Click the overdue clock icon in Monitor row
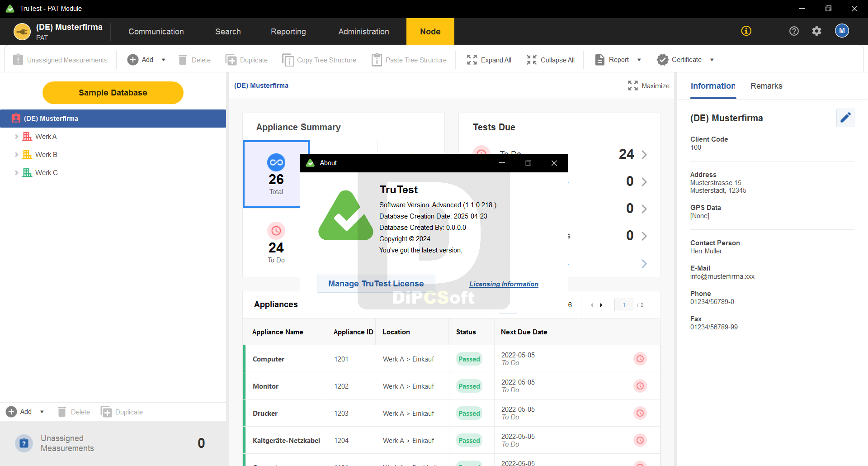 (x=640, y=386)
